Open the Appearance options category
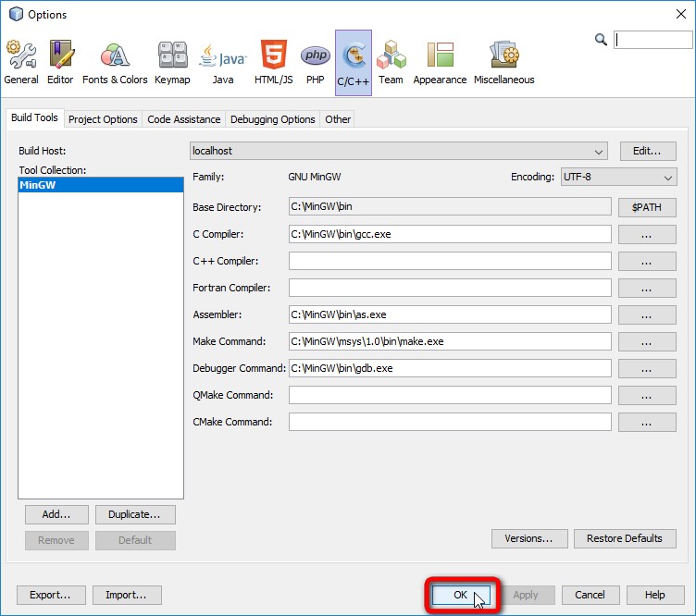Viewport: 696px width, 616px height. [x=440, y=63]
